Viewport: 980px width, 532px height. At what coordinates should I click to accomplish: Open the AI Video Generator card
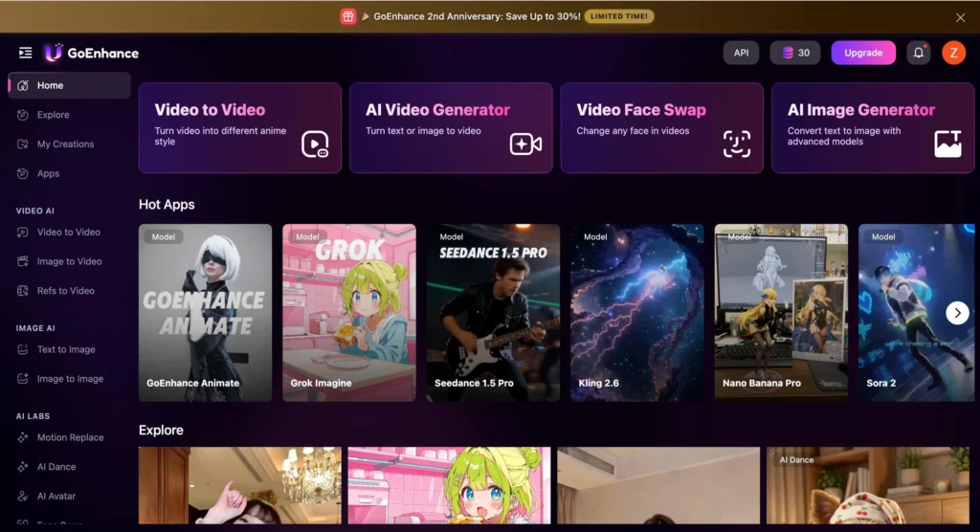click(451, 127)
